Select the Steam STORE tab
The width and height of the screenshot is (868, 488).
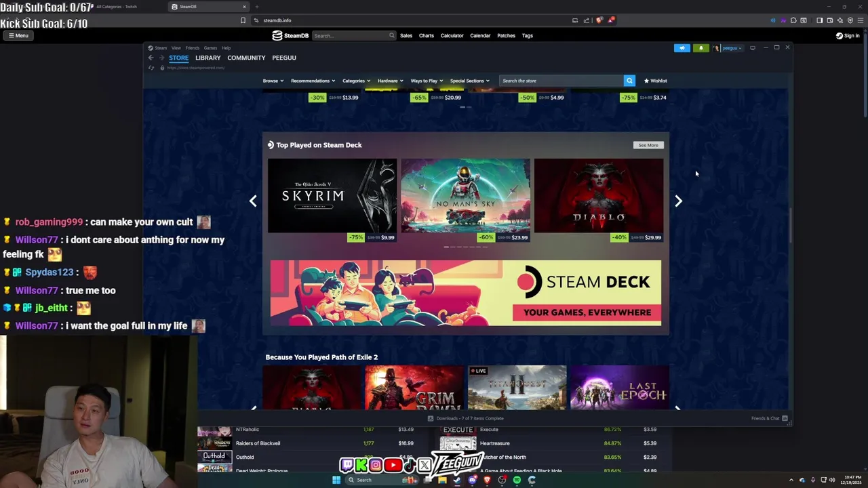click(x=178, y=58)
